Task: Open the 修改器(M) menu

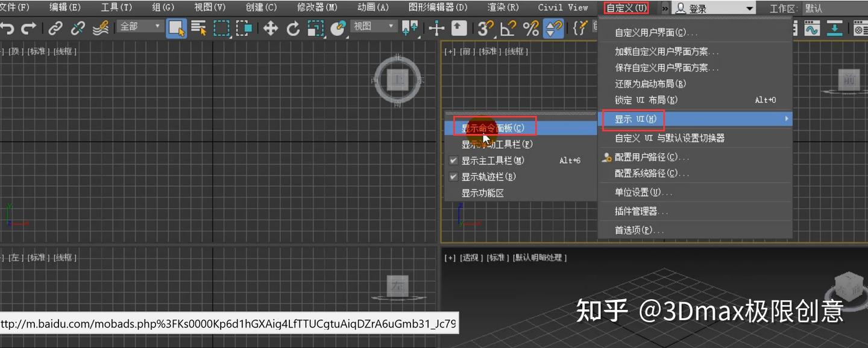Action: point(317,8)
